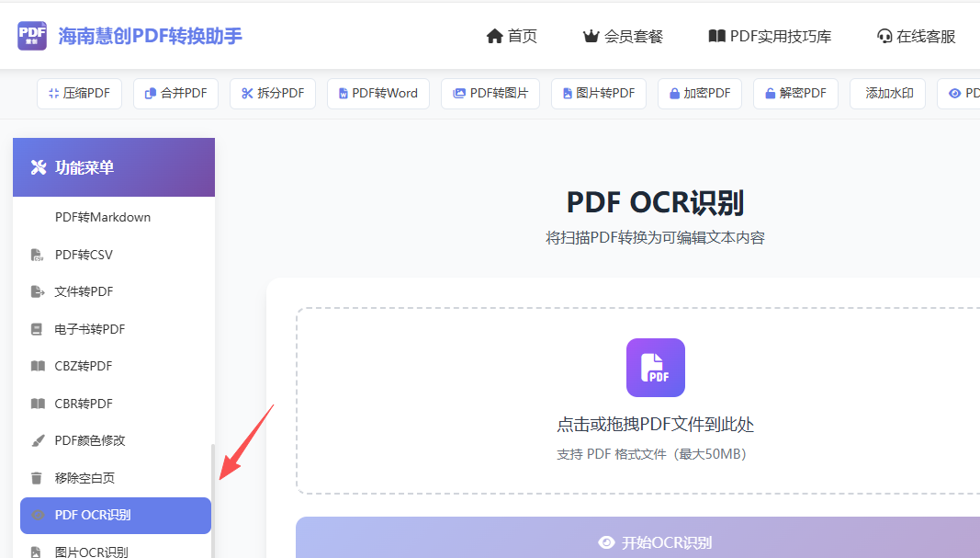980x558 pixels.
Task: Click the 将扫描PDF转换为可编辑文本内容 subtitle
Action: pos(655,238)
